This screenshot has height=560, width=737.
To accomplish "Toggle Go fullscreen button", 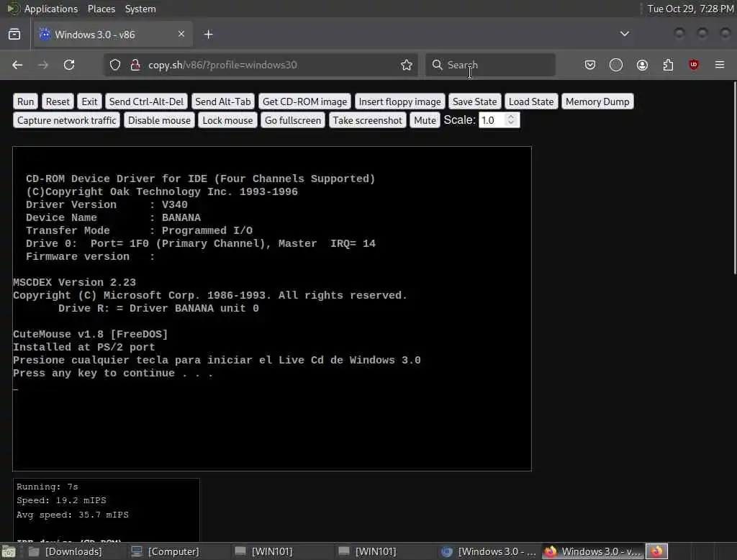I will click(x=293, y=120).
